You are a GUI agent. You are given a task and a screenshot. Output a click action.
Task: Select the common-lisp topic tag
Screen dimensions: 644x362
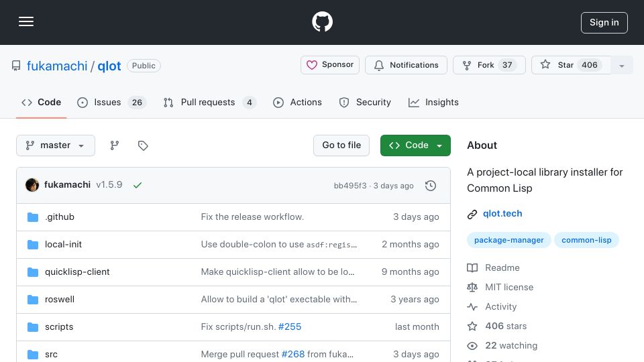coord(586,240)
